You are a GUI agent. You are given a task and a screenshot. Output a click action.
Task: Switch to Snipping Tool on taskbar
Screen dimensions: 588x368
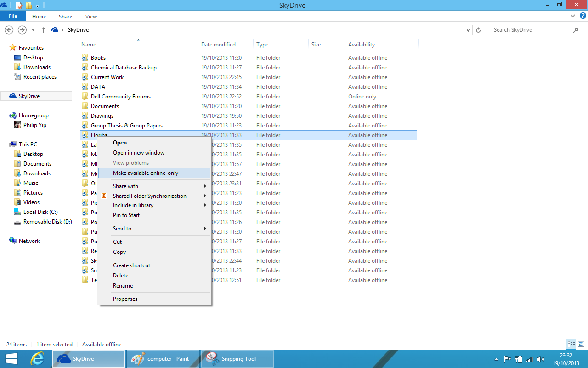coord(237,359)
